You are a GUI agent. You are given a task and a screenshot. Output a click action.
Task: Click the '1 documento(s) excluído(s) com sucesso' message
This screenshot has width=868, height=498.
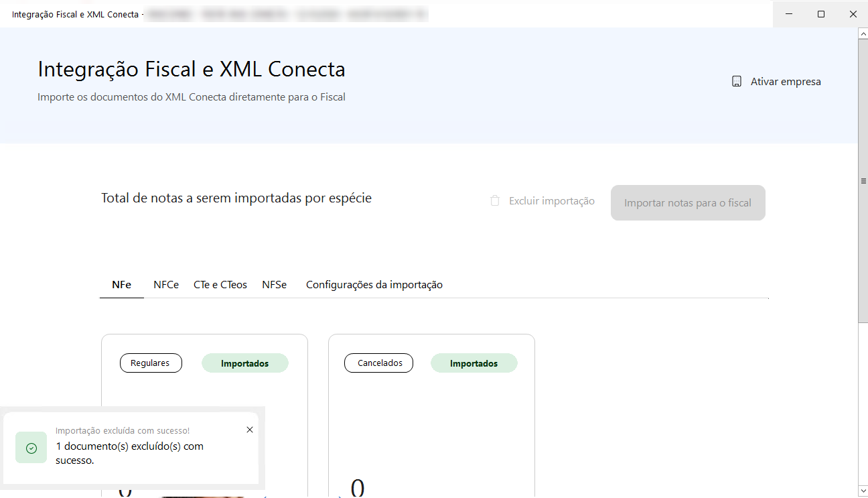(129, 453)
